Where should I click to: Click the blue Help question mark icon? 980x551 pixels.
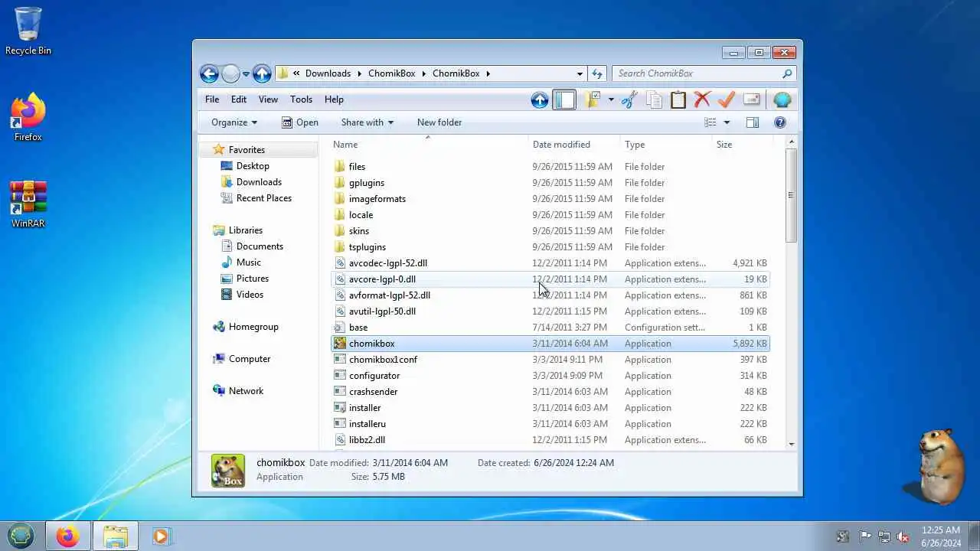780,122
